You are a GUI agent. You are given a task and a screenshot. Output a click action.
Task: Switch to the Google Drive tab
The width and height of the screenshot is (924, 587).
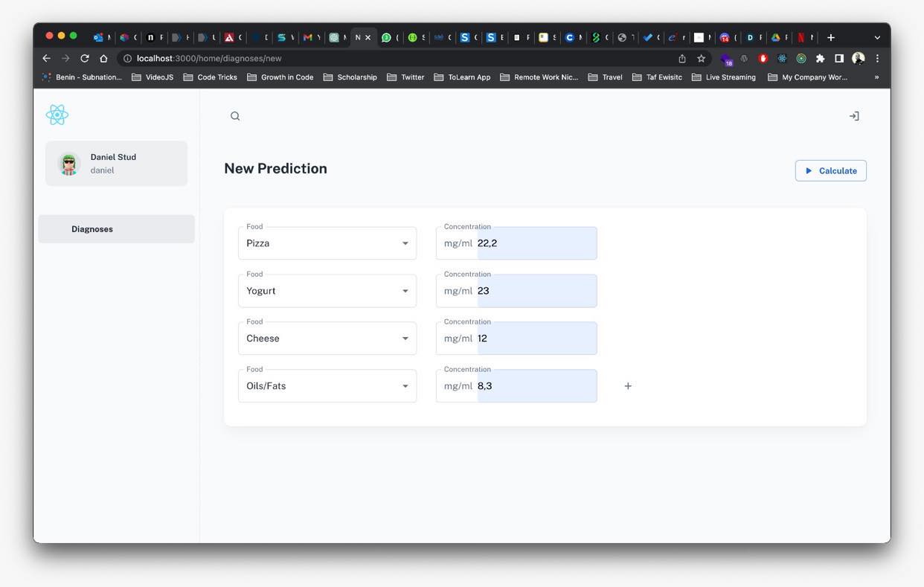(x=778, y=37)
